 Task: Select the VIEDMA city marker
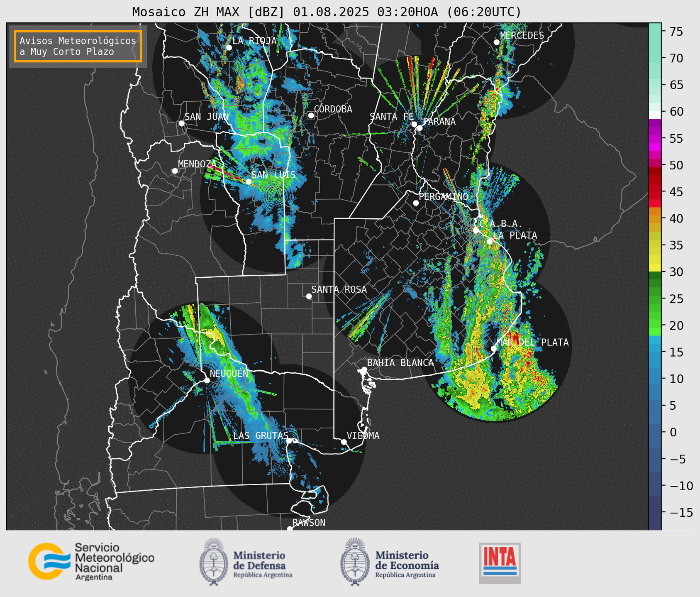coord(344,442)
